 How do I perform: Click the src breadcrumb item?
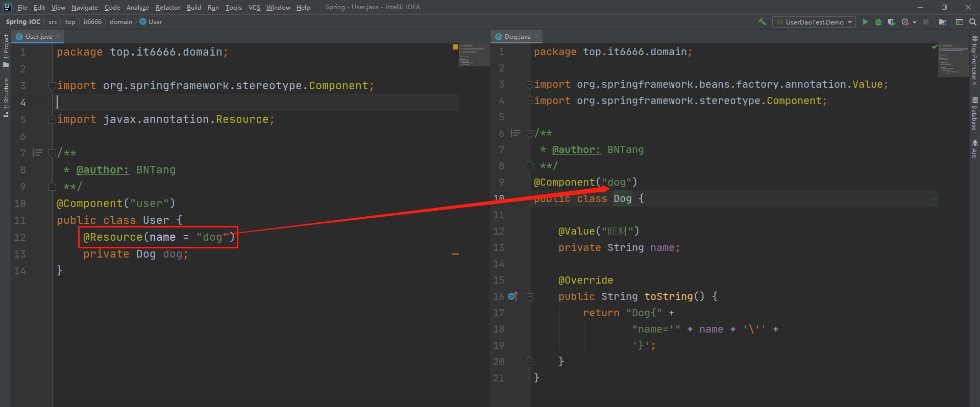coord(53,21)
